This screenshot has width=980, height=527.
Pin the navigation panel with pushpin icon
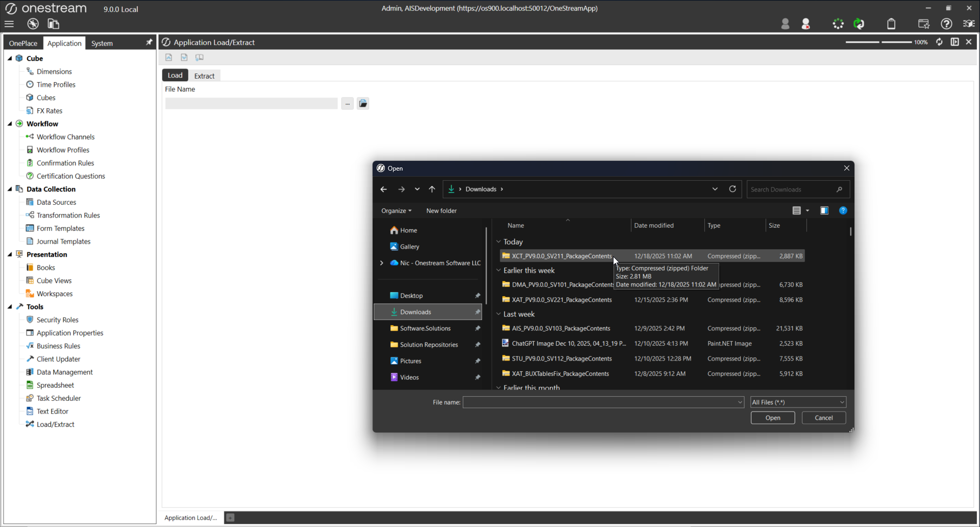click(149, 42)
